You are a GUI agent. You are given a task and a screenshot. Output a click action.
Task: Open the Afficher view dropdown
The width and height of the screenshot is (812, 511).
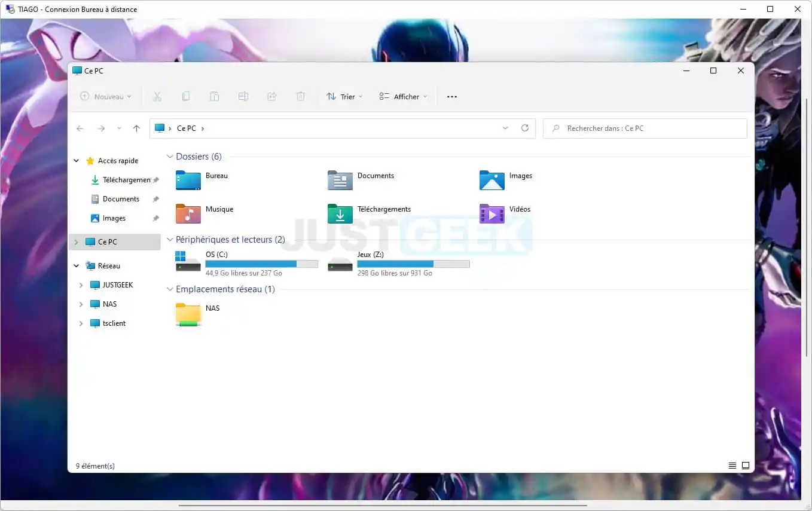click(404, 96)
